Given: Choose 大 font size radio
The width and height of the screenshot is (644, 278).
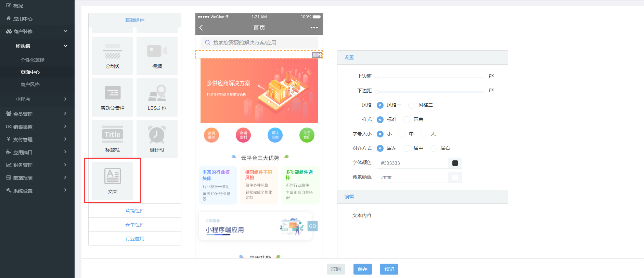Looking at the screenshot, I should (424, 134).
